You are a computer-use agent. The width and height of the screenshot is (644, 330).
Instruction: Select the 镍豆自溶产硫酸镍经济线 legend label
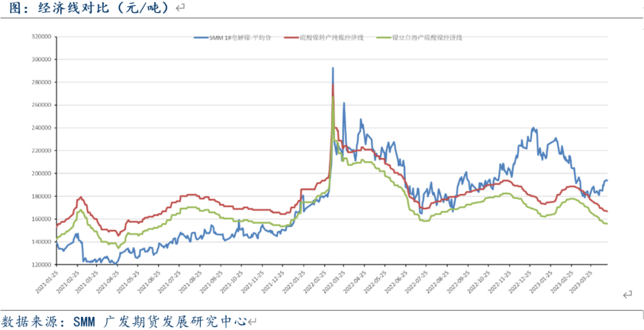click(x=426, y=38)
